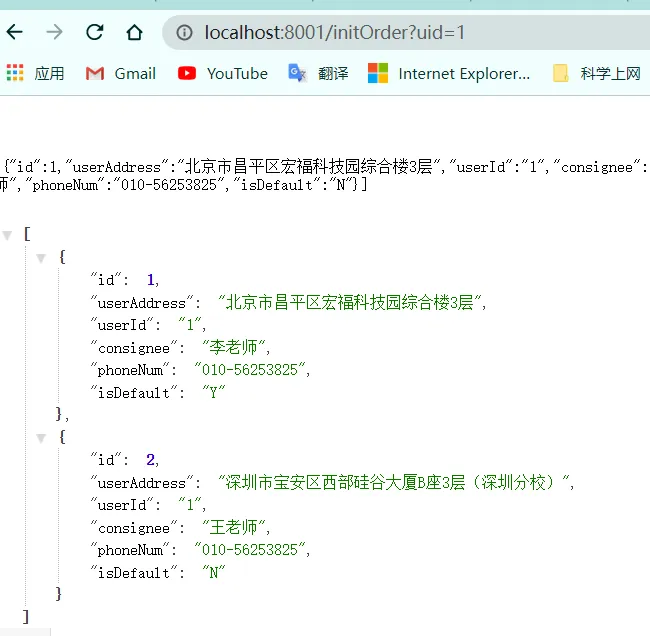Open site information icon in address bar
Viewport: 650px width, 636px height.
click(x=184, y=33)
